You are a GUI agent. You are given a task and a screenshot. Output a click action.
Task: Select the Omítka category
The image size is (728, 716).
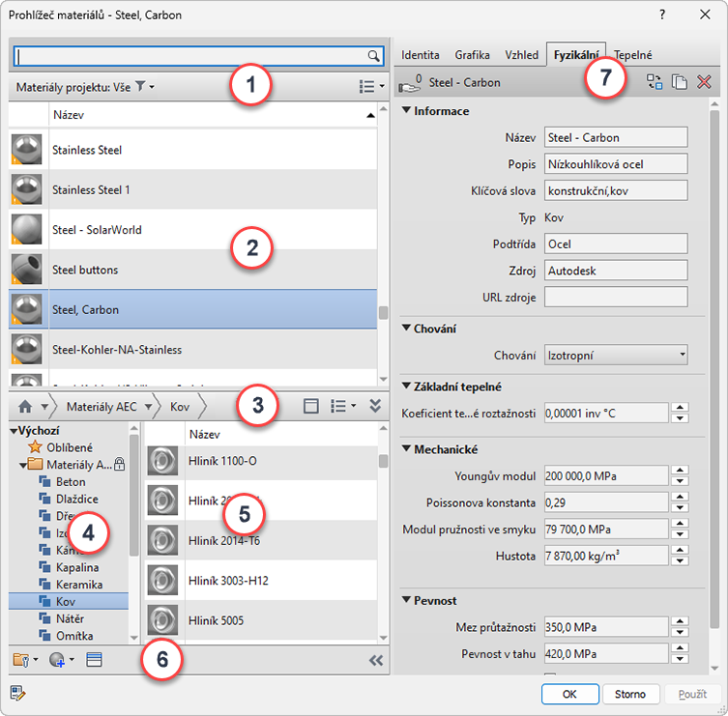pos(74,636)
